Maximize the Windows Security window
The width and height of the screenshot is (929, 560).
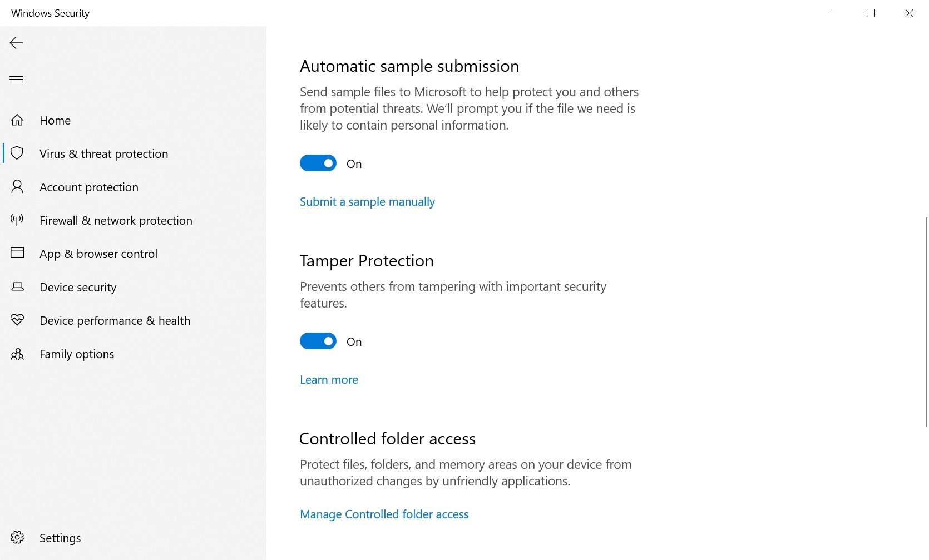[871, 13]
